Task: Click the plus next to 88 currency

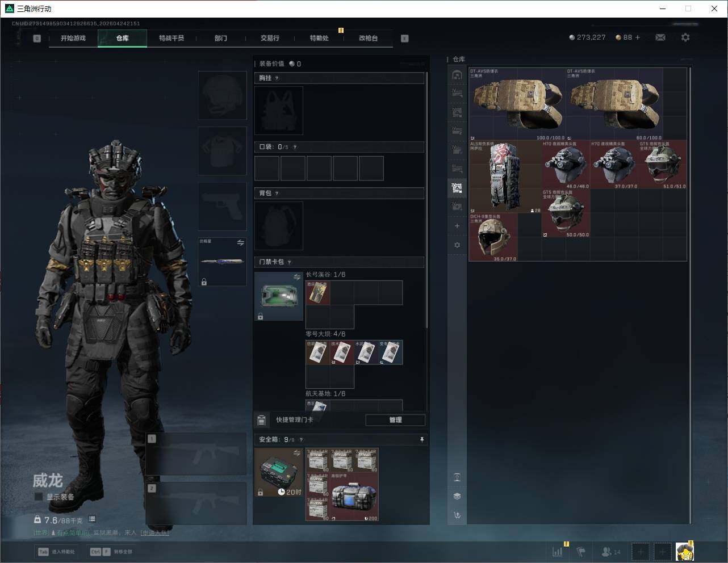Action: [638, 37]
